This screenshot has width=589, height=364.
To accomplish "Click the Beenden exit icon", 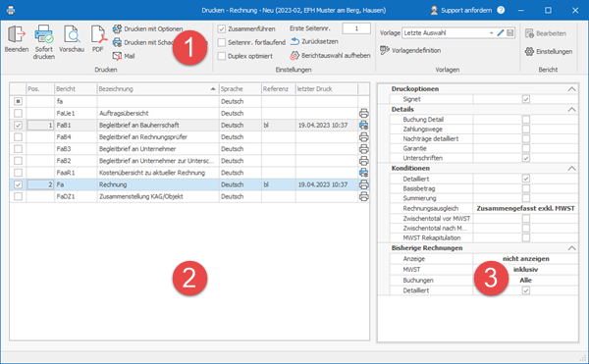I will [x=16, y=35].
